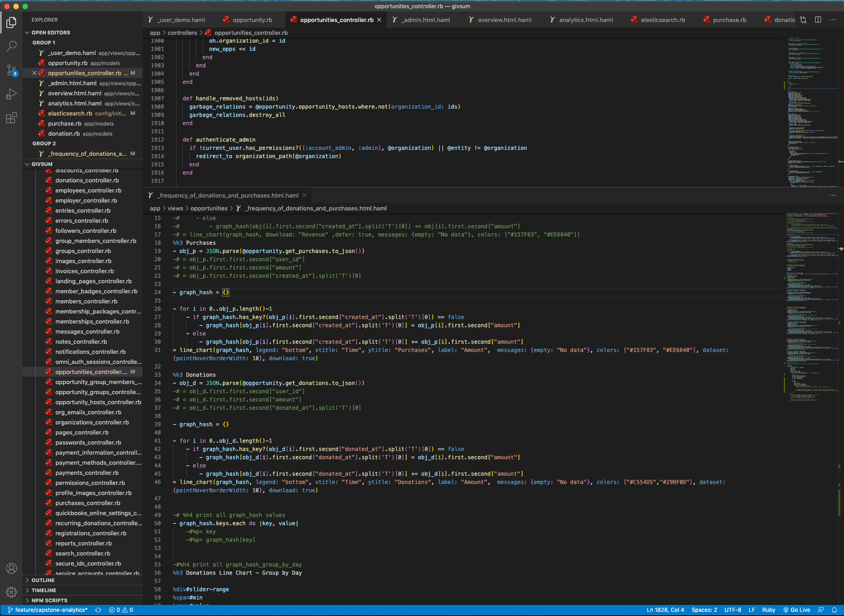Viewport: 844px width, 616px height.
Task: Click opportunities in bottom editor breadcrumb
Action: pyautogui.click(x=209, y=208)
